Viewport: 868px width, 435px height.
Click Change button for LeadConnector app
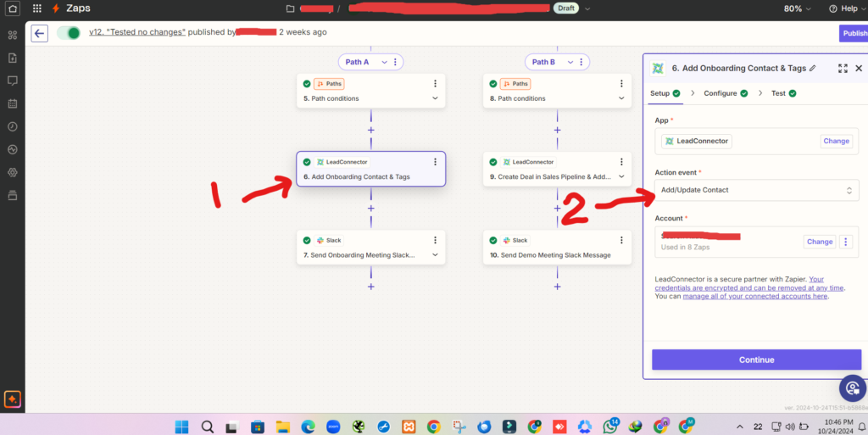coord(836,141)
